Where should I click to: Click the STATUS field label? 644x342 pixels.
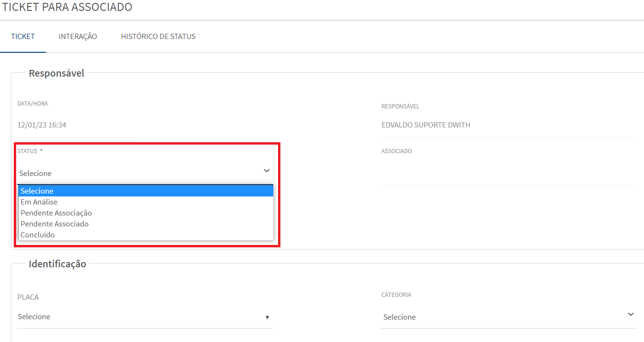point(28,151)
